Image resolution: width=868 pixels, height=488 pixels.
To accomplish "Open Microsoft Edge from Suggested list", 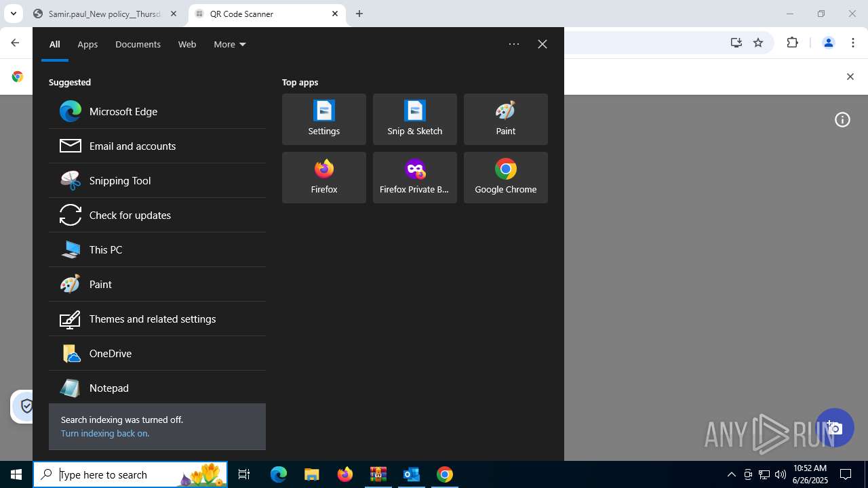I will pyautogui.click(x=157, y=111).
